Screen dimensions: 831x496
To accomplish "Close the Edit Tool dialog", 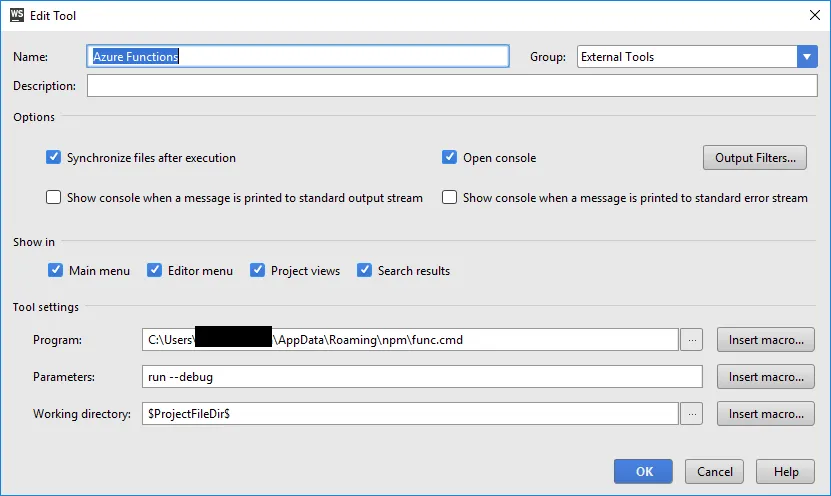I will [x=815, y=15].
